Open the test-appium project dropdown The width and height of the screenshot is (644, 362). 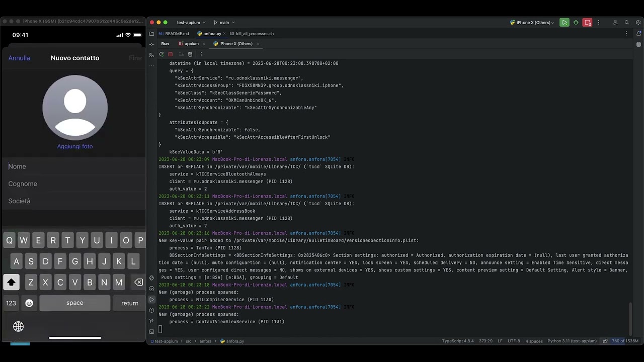coord(191,23)
